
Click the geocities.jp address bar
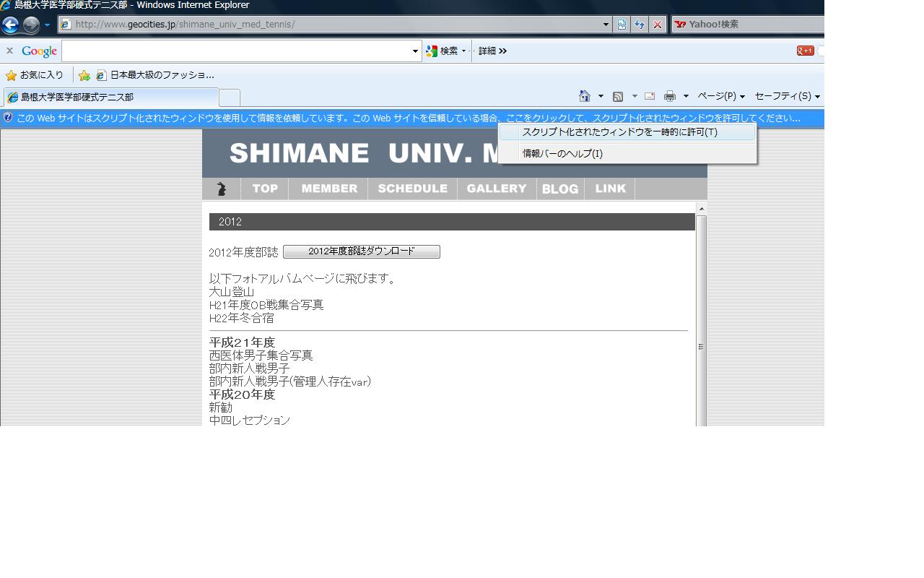tap(336, 24)
